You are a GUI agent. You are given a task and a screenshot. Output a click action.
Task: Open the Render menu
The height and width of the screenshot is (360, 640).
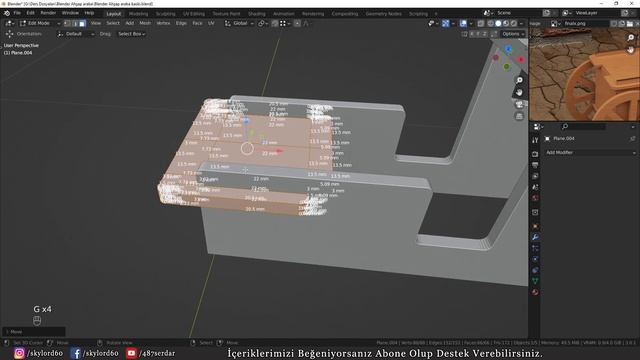(x=48, y=13)
